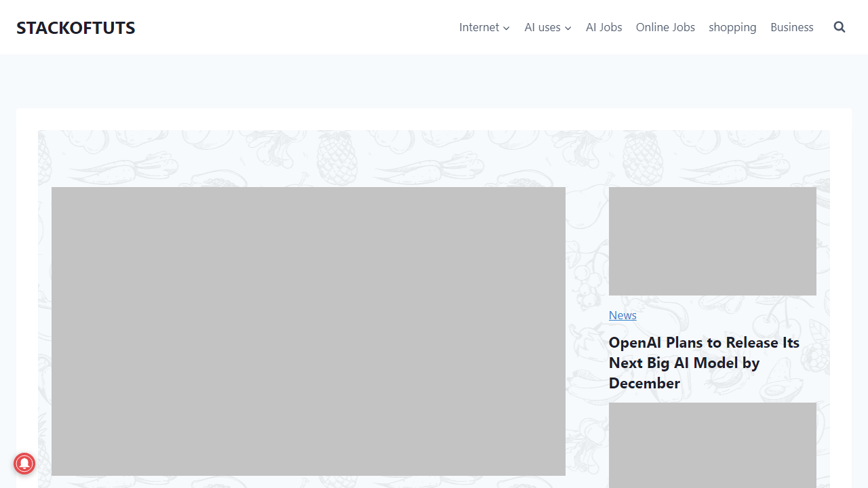Open the AI uses menu item
Image resolution: width=868 pixels, height=488 pixels.
tap(542, 27)
